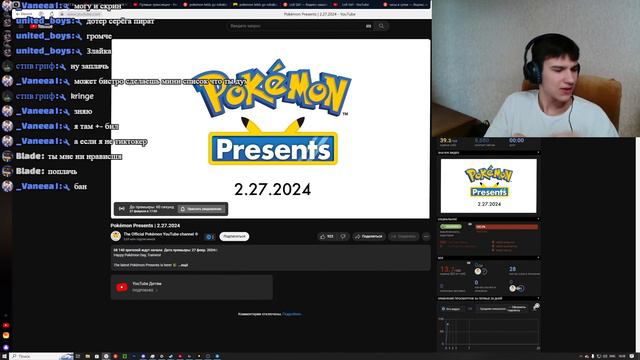Click the Windows Start button
Screen dimensions: 640x360
pyautogui.click(x=4, y=356)
